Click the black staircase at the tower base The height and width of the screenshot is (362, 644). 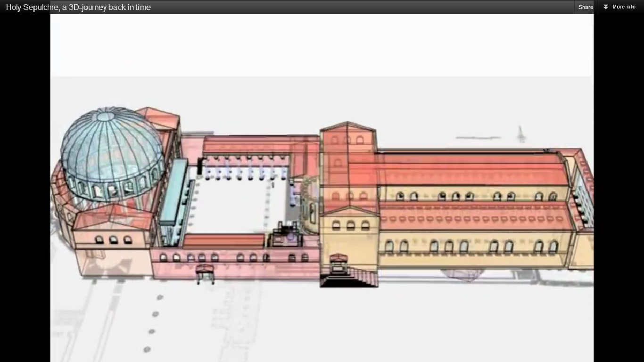[349, 278]
